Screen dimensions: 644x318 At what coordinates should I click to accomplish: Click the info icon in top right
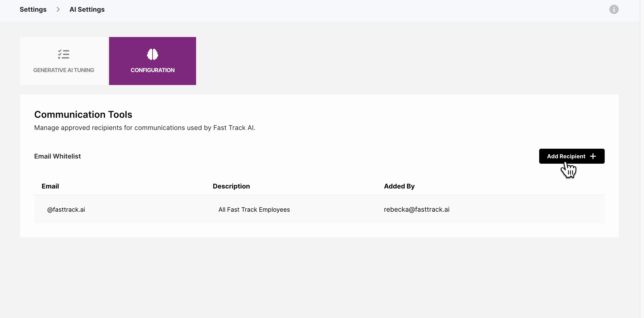coord(614,10)
